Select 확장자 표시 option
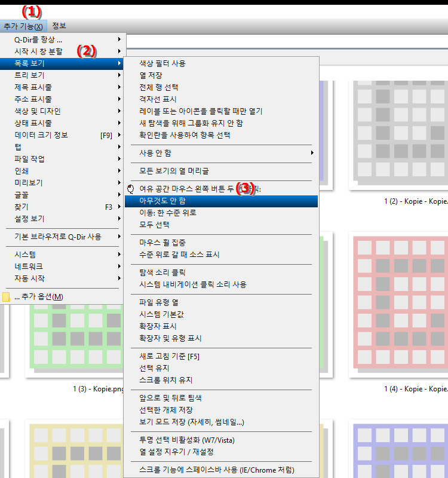 point(221,326)
